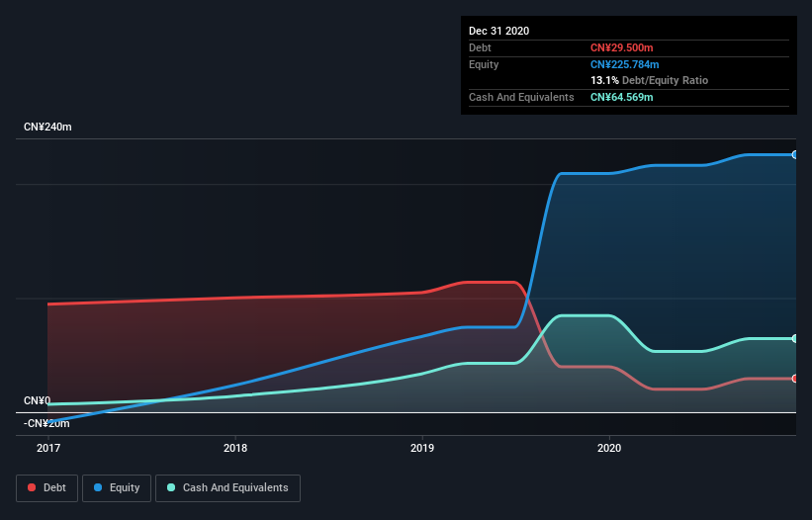Click the CN¥240m y-axis label
This screenshot has width=812, height=520.
click(x=47, y=127)
